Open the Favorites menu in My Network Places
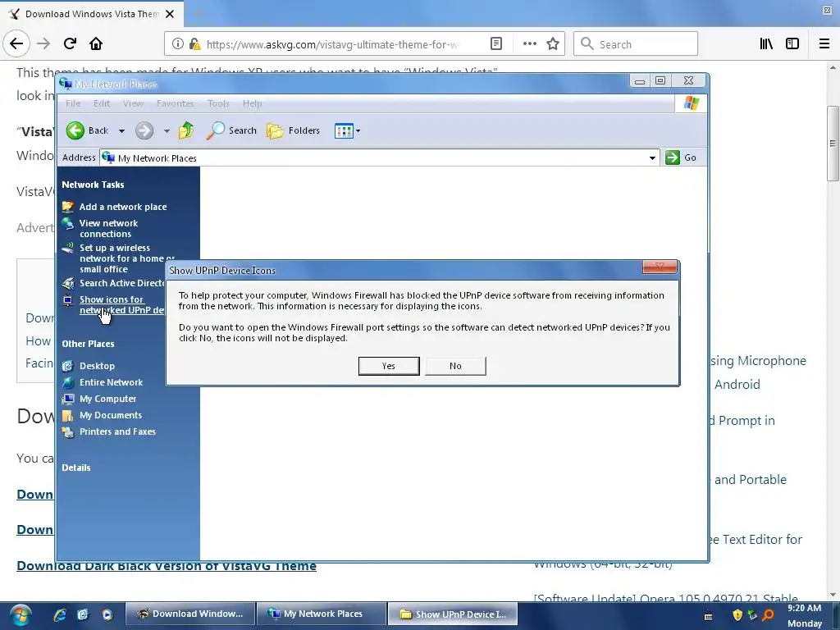The width and height of the screenshot is (840, 630). (x=176, y=103)
